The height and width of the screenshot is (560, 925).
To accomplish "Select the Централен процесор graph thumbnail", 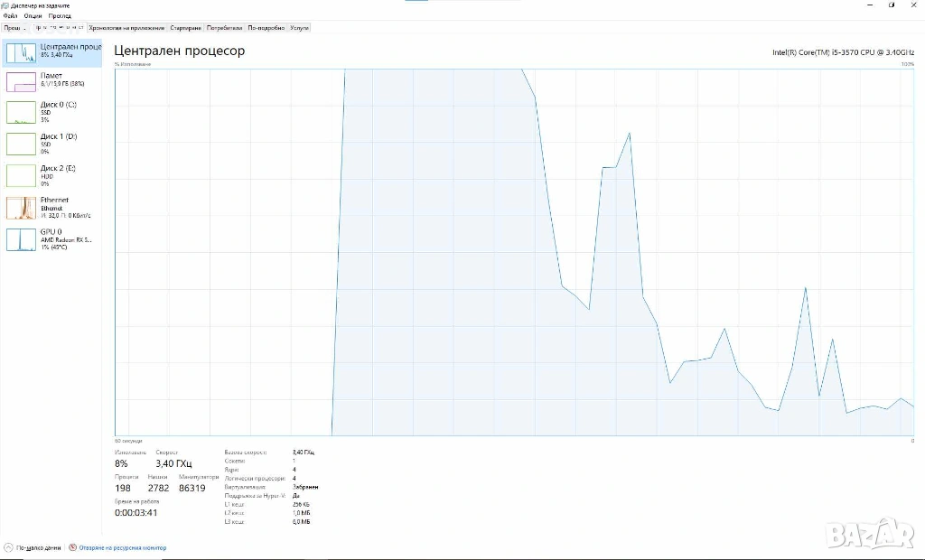I will (21, 52).
